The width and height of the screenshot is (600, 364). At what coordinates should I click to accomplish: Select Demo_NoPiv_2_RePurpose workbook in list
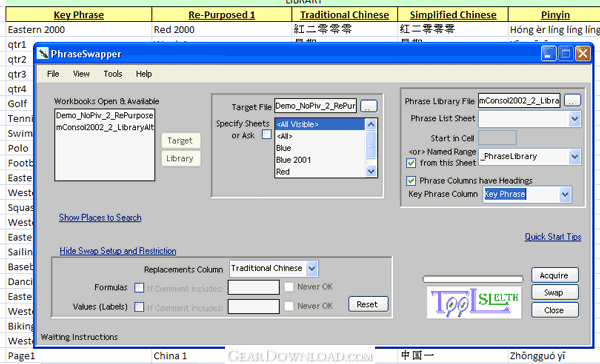(104, 115)
